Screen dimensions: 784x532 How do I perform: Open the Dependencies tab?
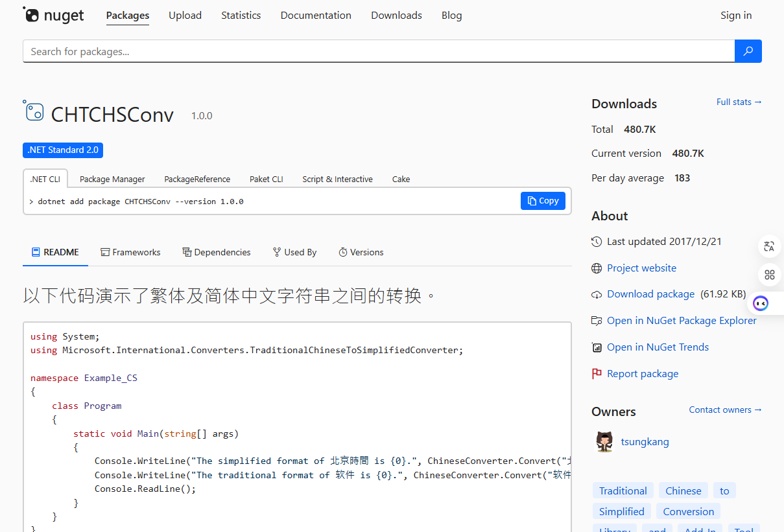217,252
